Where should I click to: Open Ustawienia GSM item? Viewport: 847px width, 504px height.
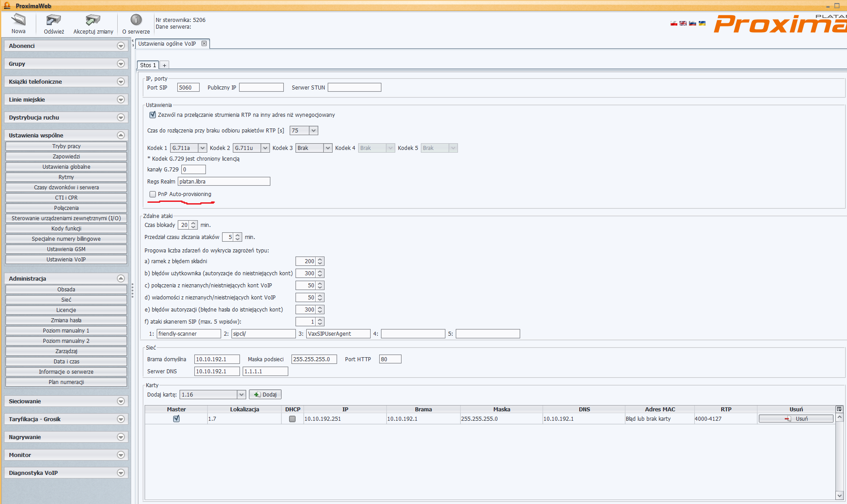[x=66, y=249]
